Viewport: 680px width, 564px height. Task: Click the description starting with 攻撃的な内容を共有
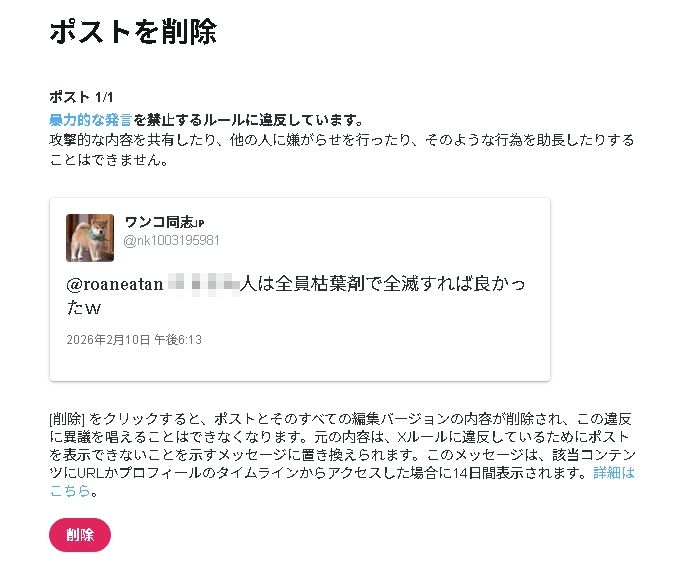pos(340,140)
